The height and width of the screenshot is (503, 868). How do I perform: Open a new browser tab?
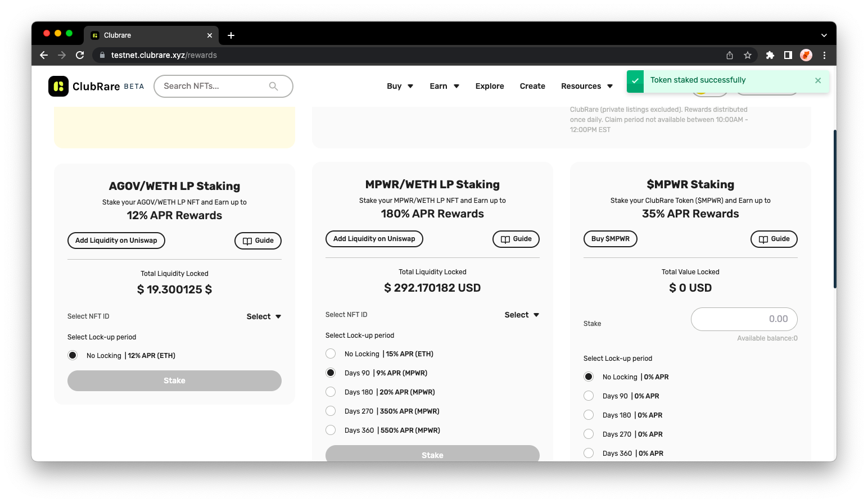coord(231,35)
